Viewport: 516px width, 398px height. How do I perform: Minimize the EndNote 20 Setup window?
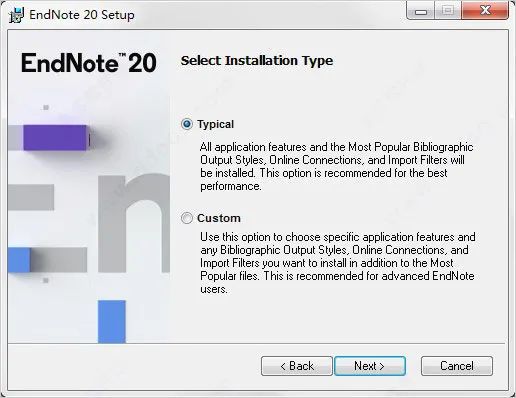coord(421,11)
